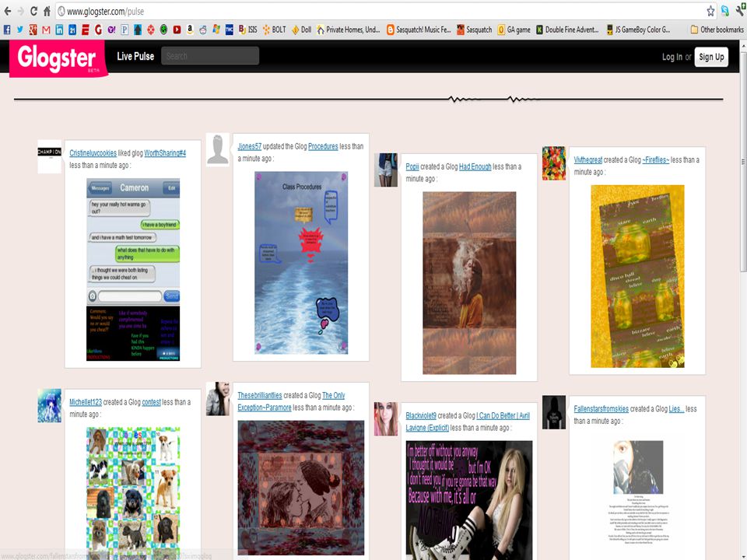Open the Fallenstarsfromskies profile link

pyautogui.click(x=601, y=408)
